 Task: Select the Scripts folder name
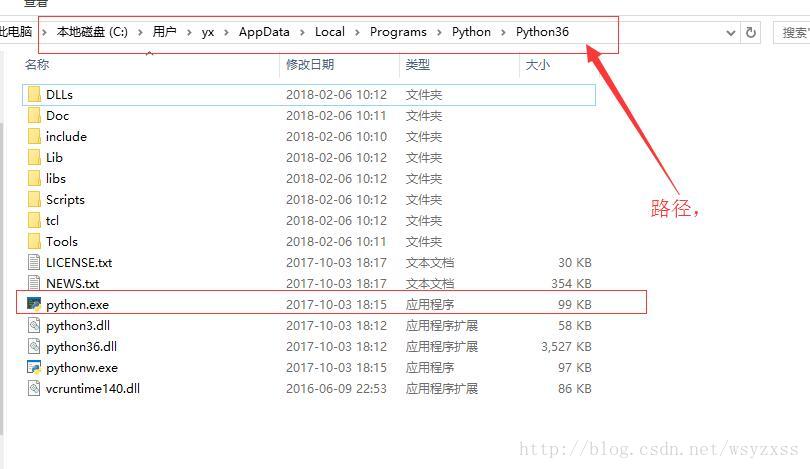(x=65, y=200)
